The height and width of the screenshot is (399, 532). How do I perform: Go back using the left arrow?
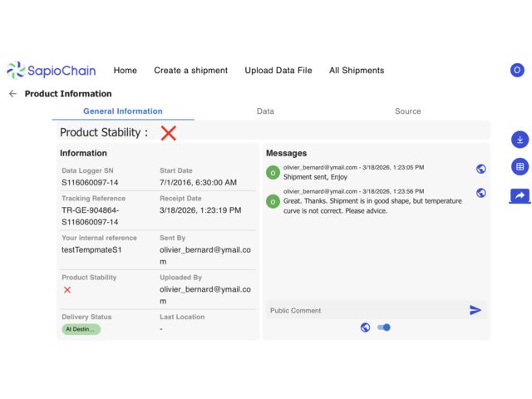(12, 94)
